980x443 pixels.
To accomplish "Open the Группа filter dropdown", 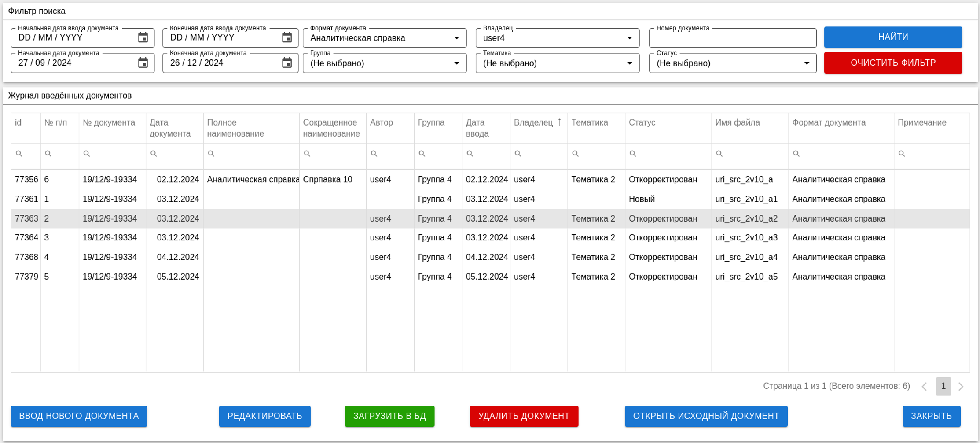I will point(456,63).
